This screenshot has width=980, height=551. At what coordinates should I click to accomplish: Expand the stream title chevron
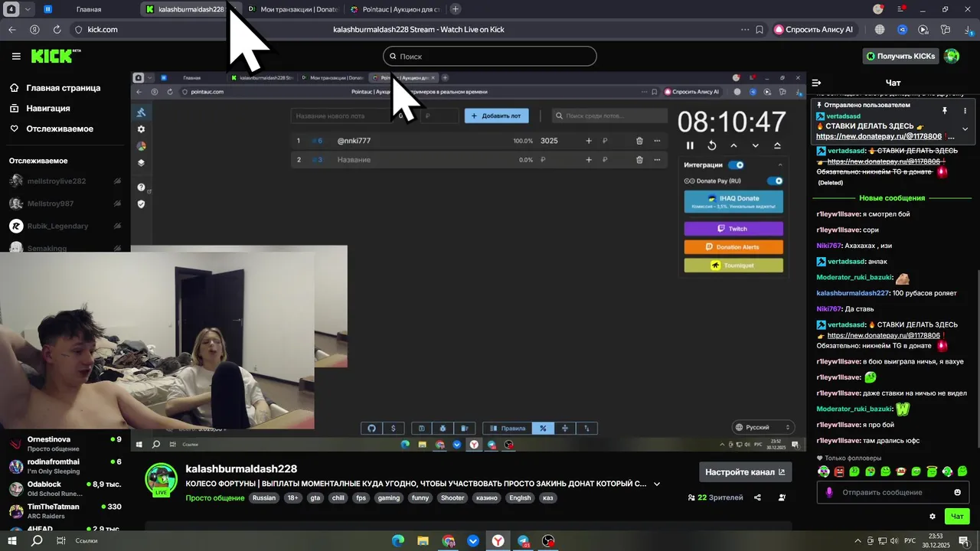(657, 484)
